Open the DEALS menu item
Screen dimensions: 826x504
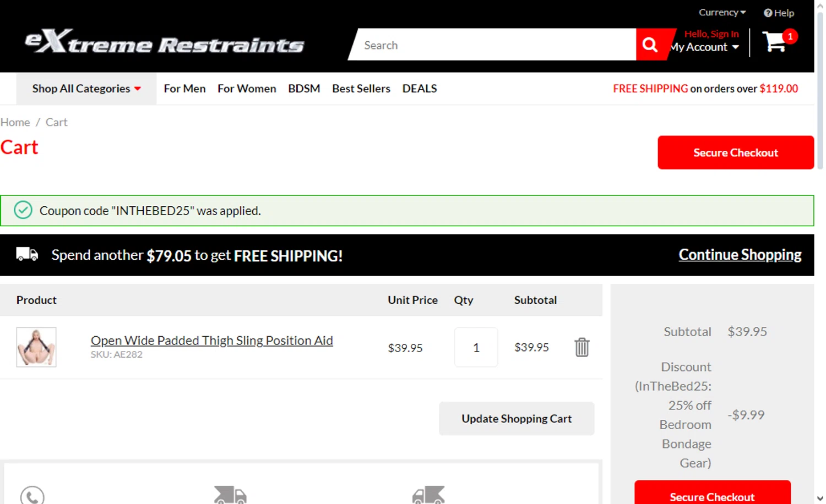420,89
